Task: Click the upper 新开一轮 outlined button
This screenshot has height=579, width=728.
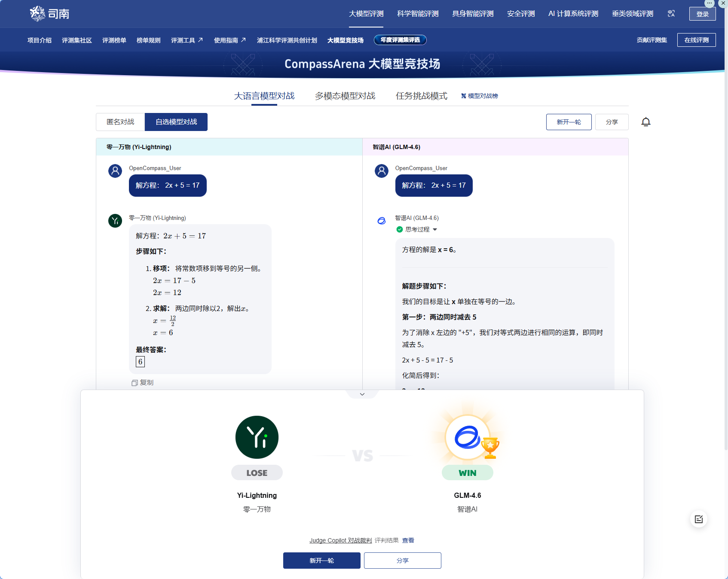Action: (569, 122)
